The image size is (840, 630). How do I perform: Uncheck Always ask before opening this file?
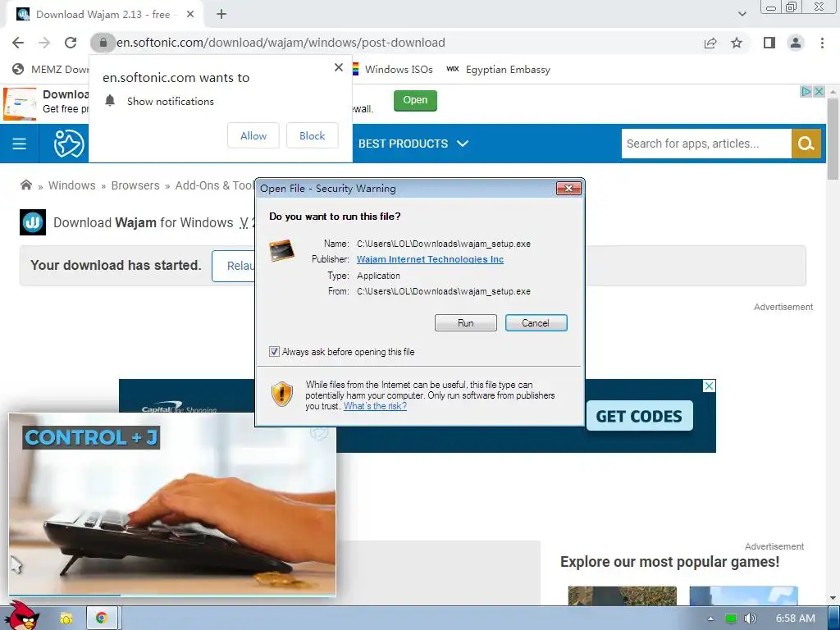(274, 352)
